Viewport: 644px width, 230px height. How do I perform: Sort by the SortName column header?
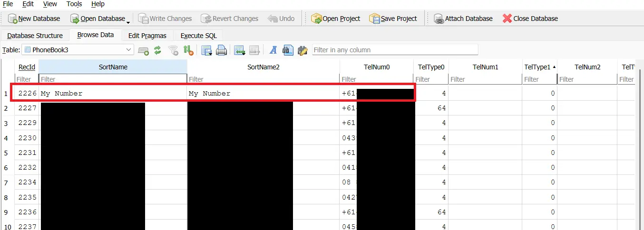(113, 67)
